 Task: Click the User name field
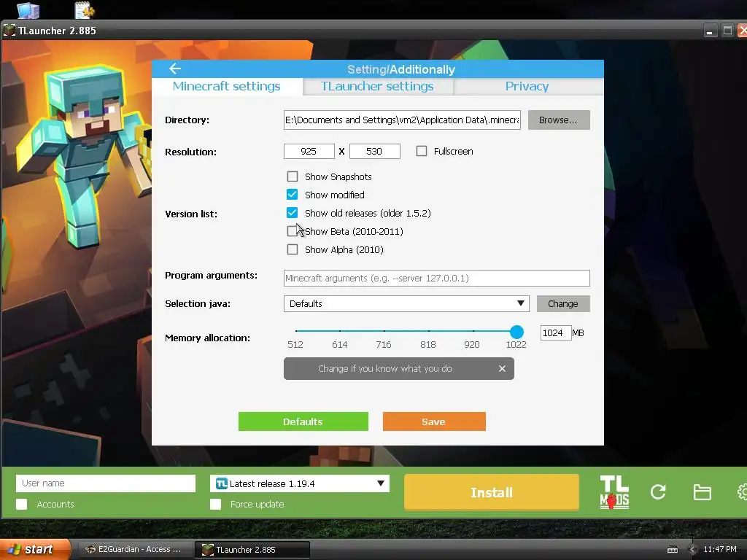[x=106, y=483]
